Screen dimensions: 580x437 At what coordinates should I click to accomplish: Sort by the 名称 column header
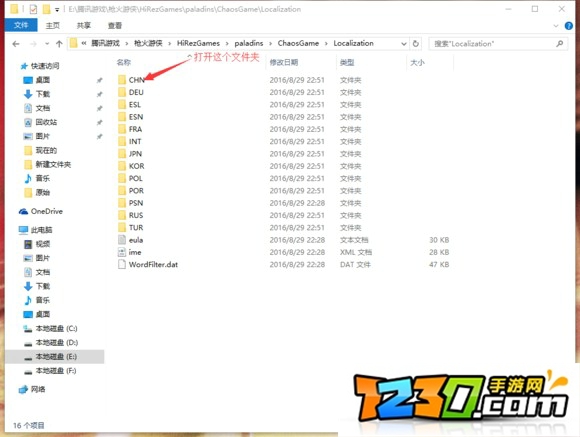tap(124, 62)
